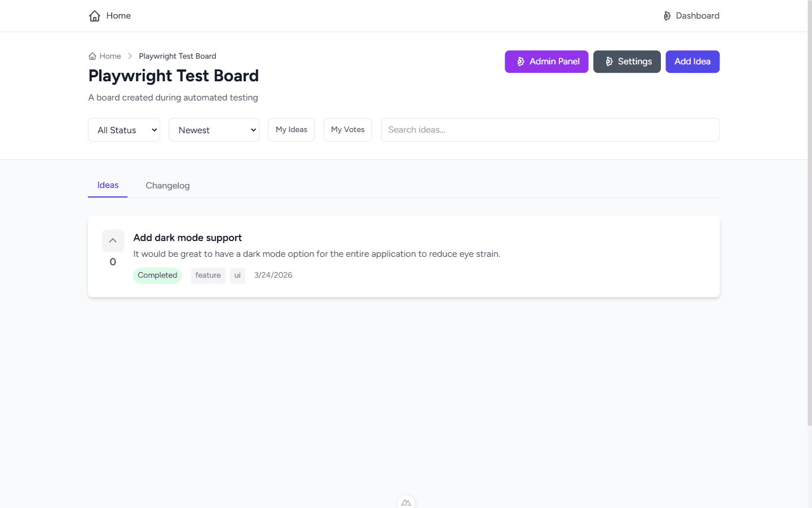Click the Playwright Test Board heading
812x508 pixels.
(174, 76)
